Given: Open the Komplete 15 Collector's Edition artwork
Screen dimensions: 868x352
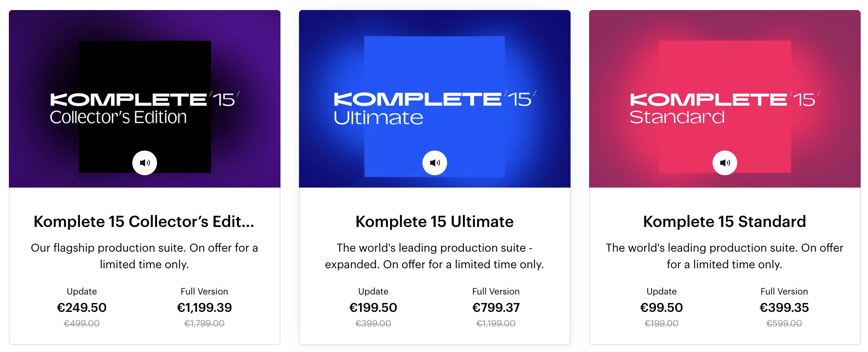Looking at the screenshot, I should [145, 99].
